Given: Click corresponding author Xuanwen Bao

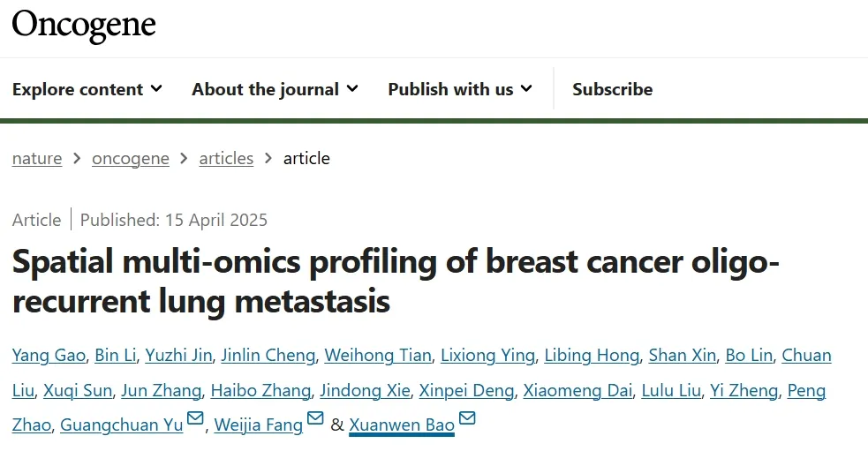Looking at the screenshot, I should pos(402,425).
